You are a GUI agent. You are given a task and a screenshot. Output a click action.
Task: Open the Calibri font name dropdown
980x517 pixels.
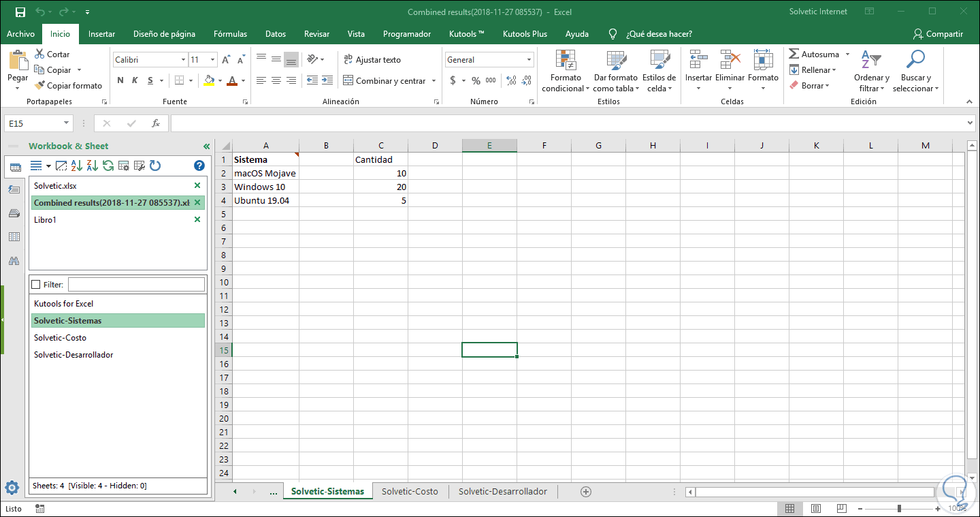[183, 60]
